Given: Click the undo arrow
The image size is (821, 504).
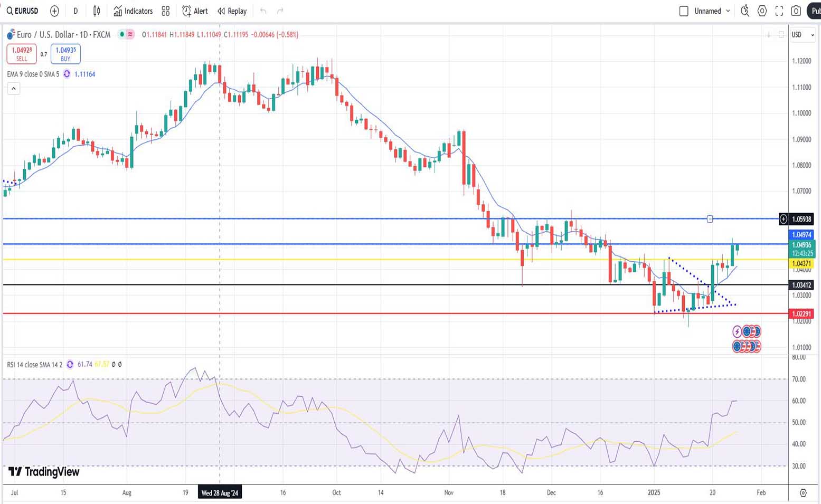Looking at the screenshot, I should 263,11.
